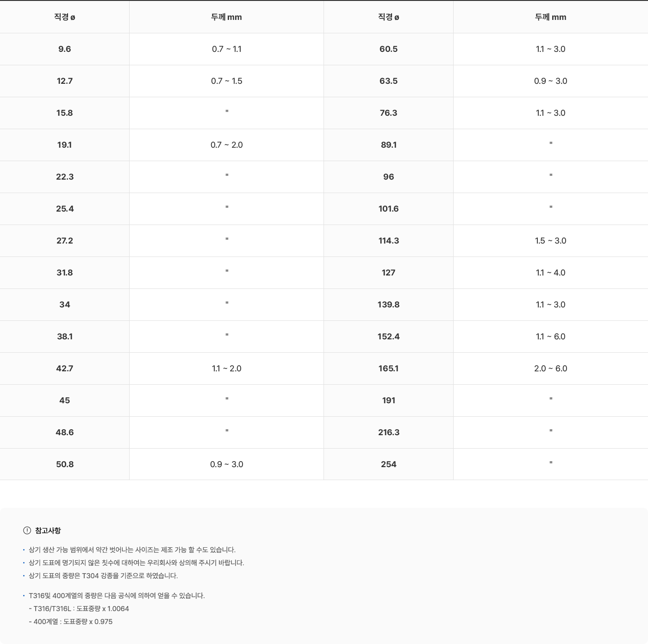Screen dimensions: 648x644
Task: Click the 0.9 ~ 3.0 cell beside 63.5
Action: (x=551, y=81)
